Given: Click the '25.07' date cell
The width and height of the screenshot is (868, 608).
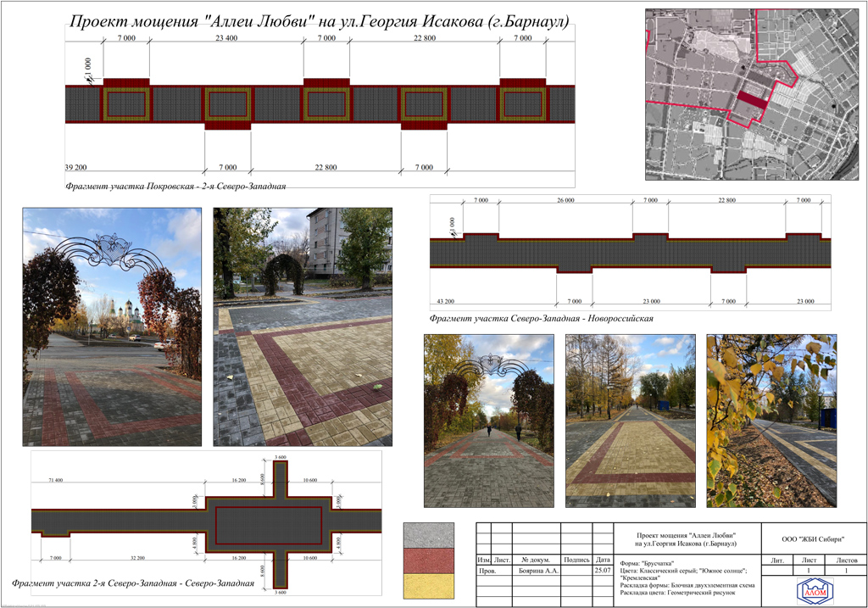Looking at the screenshot, I should (603, 571).
